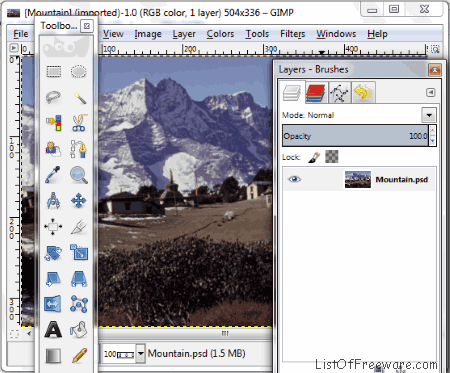Open the Filters menu
Image resolution: width=450 pixels, height=373 pixels.
(293, 34)
